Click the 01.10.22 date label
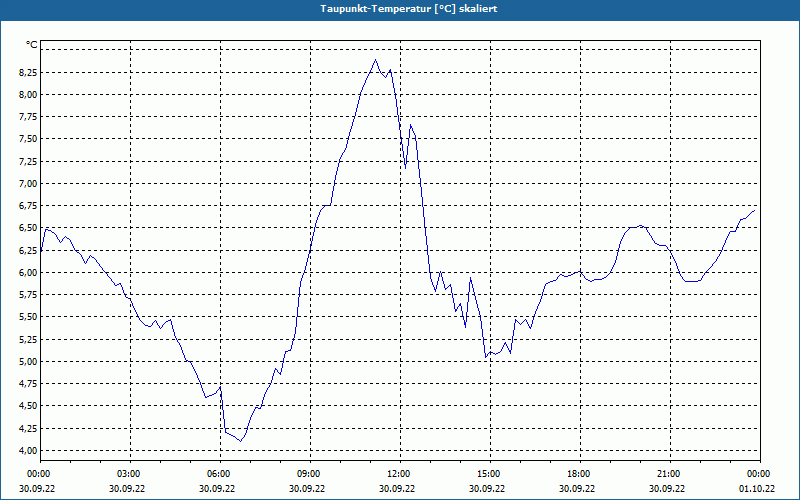 pos(757,489)
